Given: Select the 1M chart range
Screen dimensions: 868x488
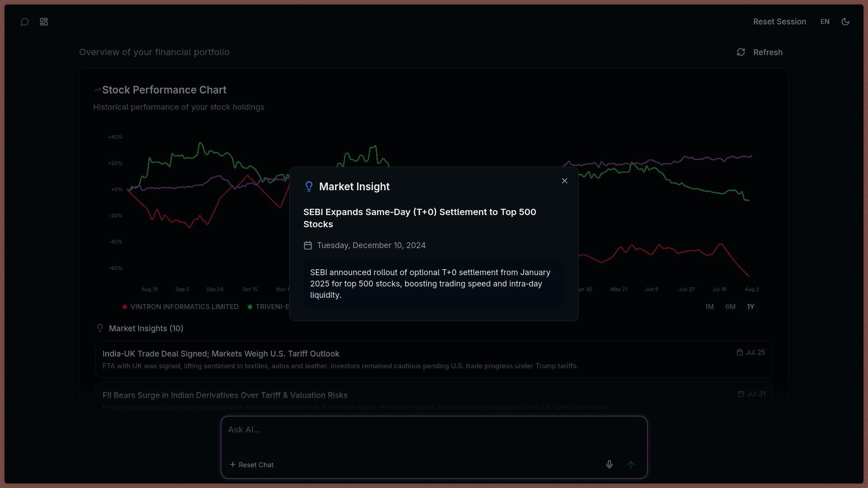Looking at the screenshot, I should point(709,307).
